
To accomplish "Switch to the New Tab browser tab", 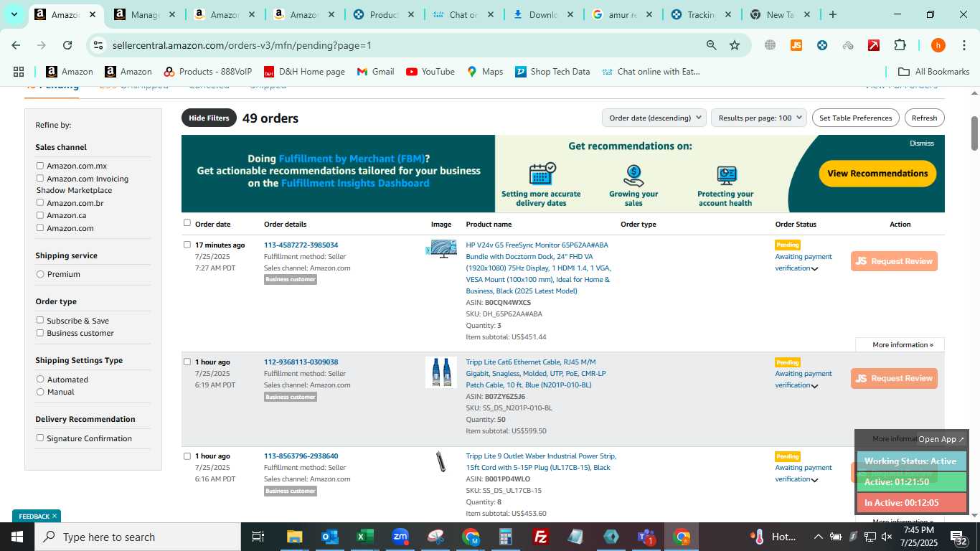I will tap(779, 14).
